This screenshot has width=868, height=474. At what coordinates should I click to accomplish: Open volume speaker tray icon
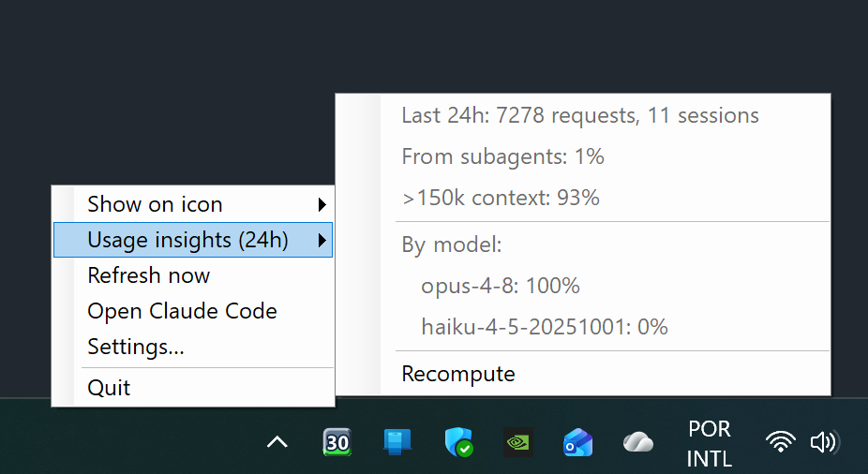(x=825, y=442)
